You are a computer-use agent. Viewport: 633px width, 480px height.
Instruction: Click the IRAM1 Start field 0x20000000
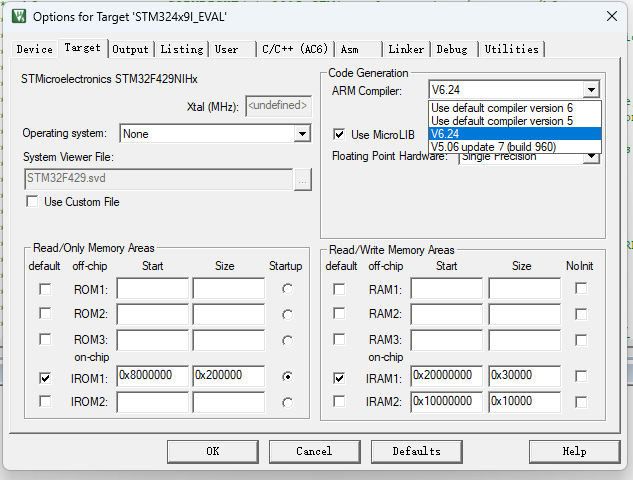tap(447, 376)
